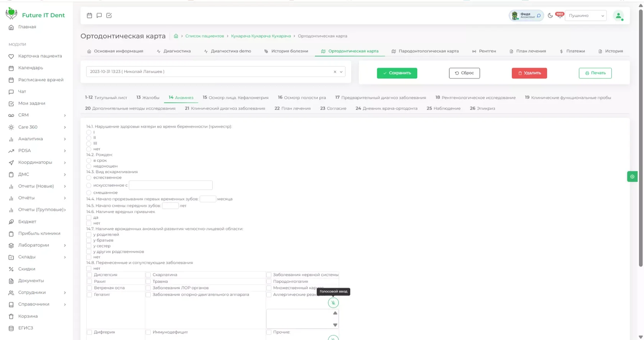The width and height of the screenshot is (644, 340).
Task: Click the page vertical scrollbar
Action: 641,138
